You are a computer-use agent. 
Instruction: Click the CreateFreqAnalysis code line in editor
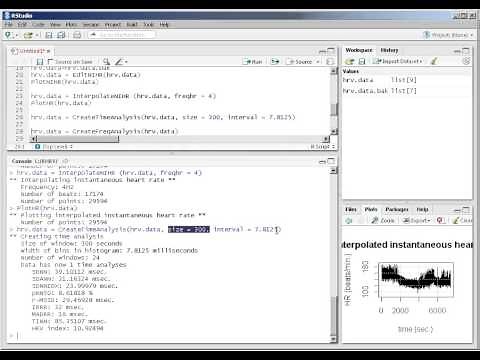(105, 131)
